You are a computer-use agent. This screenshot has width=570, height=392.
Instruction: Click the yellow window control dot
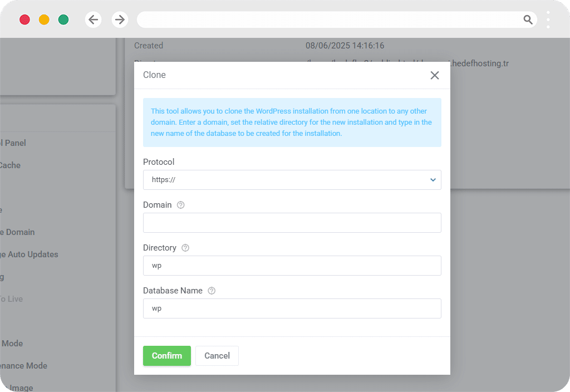pos(44,19)
